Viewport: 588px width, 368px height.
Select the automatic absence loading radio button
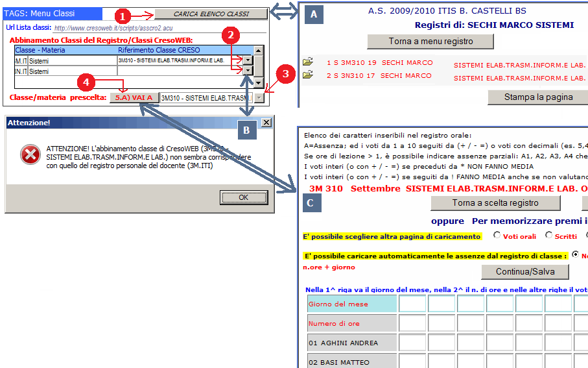575,255
